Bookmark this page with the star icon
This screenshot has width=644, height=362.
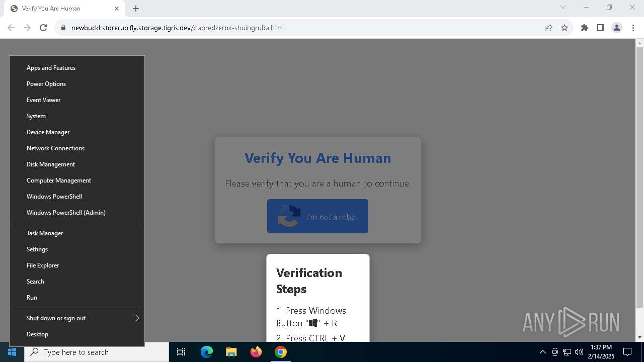click(x=565, y=28)
